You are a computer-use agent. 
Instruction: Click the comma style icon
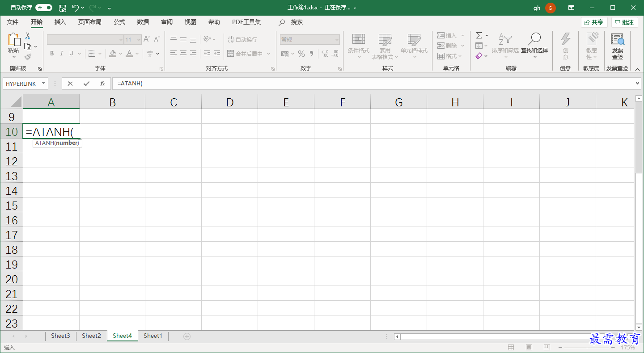pyautogui.click(x=311, y=54)
